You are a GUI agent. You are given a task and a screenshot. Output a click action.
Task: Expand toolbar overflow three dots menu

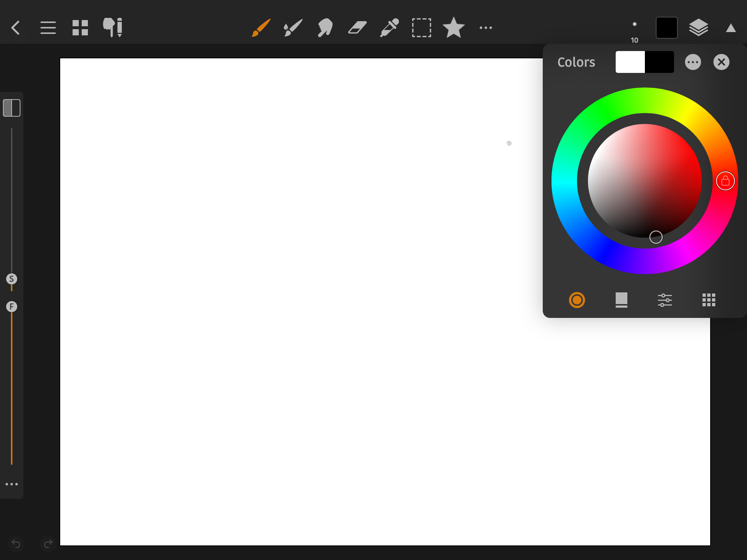coord(485,28)
